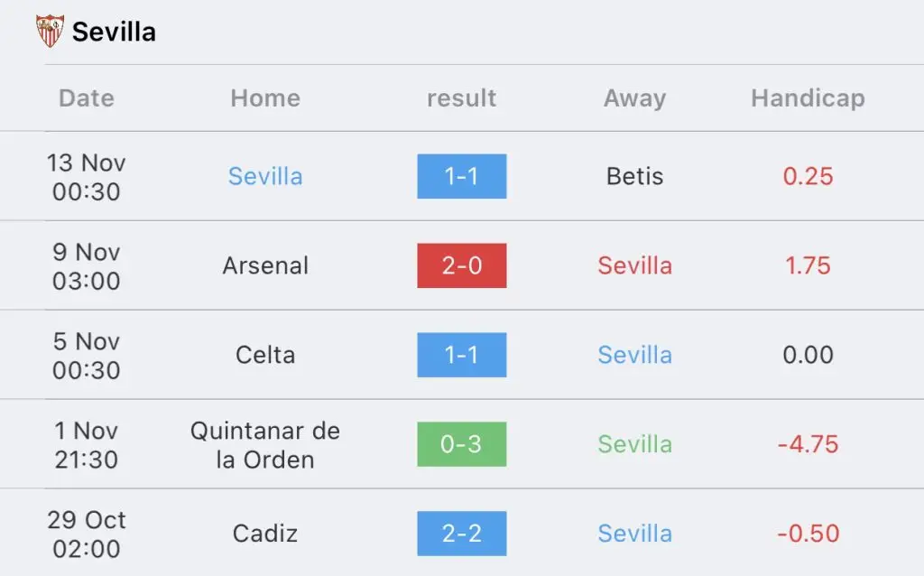Select the Date column header
Viewport: 924px width, 576px height.
[87, 98]
